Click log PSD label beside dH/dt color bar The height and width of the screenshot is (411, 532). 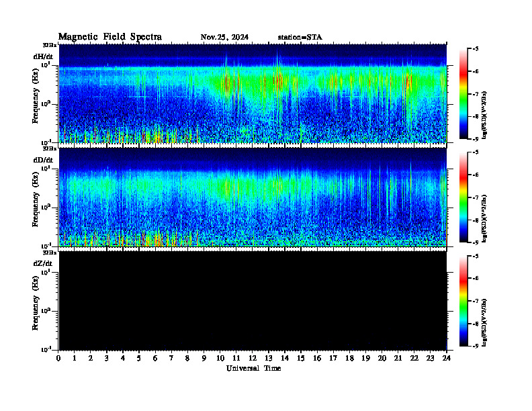click(x=484, y=115)
